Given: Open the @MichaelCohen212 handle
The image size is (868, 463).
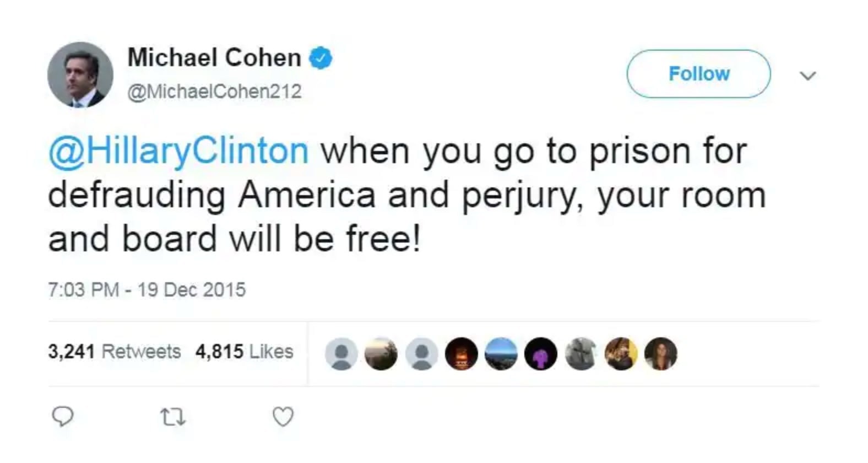Looking at the screenshot, I should coord(214,91).
